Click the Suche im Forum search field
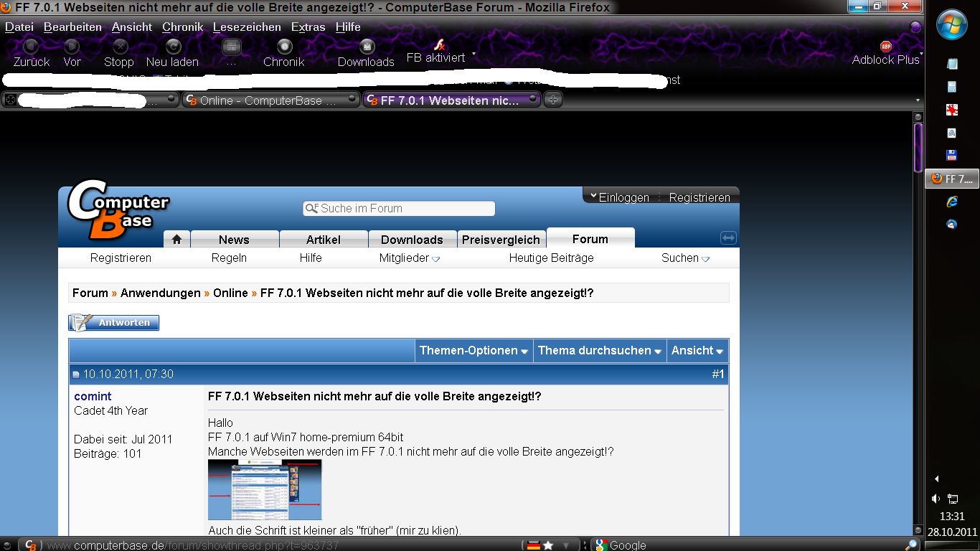The width and height of the screenshot is (980, 551). [399, 209]
